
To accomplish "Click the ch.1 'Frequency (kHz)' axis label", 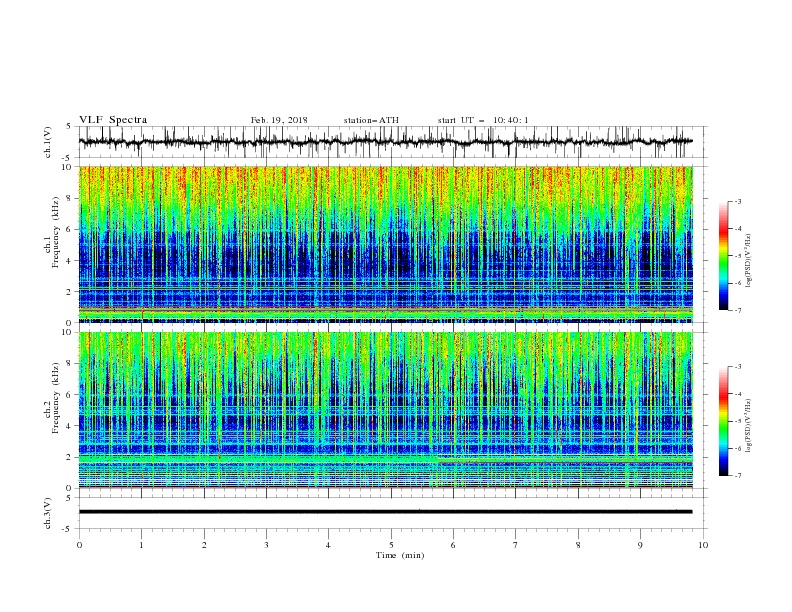I will tap(56, 232).
